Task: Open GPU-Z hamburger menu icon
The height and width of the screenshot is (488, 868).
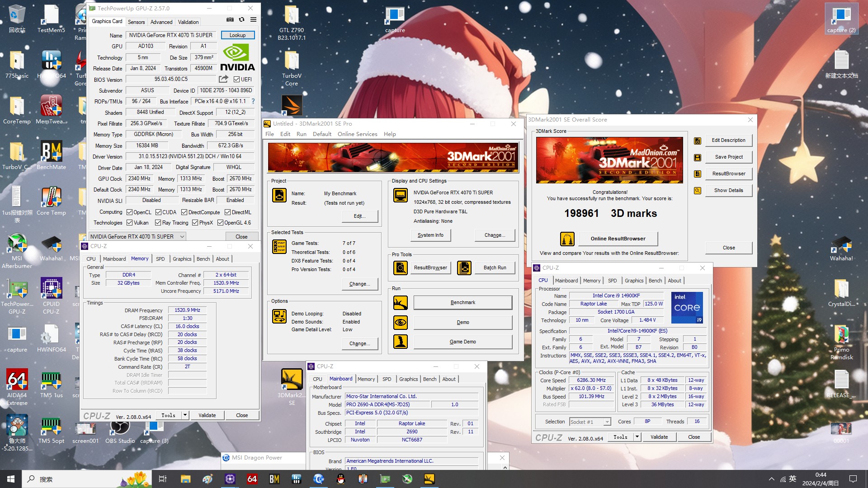Action: pyautogui.click(x=253, y=20)
